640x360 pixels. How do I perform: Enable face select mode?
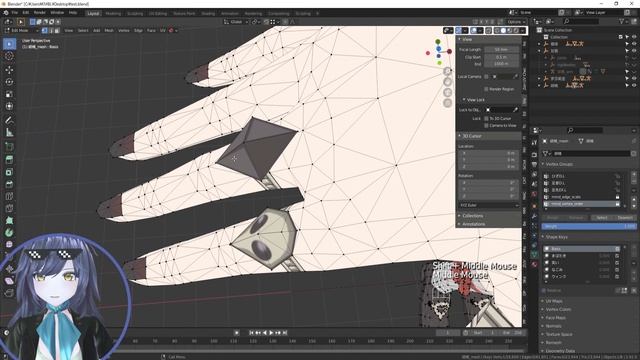57,31
